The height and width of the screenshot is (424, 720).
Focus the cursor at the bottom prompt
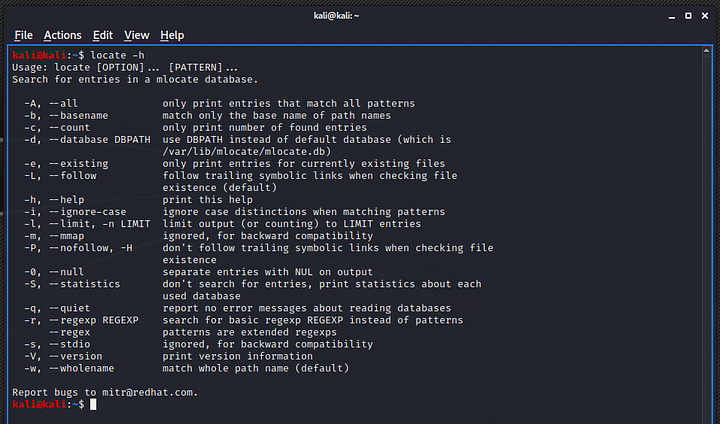pos(93,404)
